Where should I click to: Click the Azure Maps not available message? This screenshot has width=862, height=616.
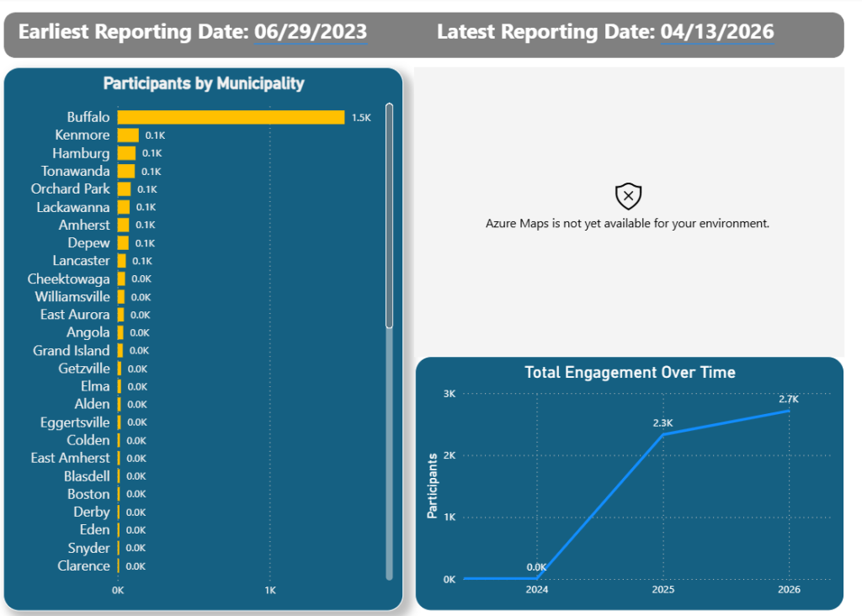click(628, 224)
